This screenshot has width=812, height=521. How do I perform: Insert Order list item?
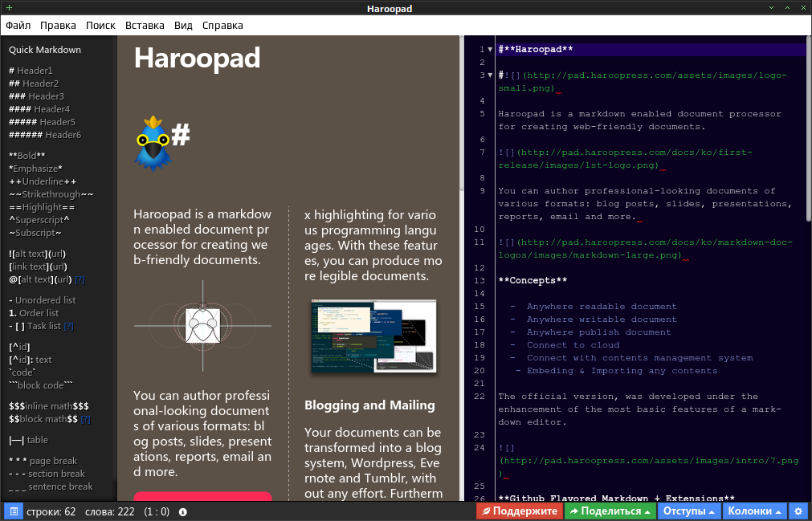point(34,314)
